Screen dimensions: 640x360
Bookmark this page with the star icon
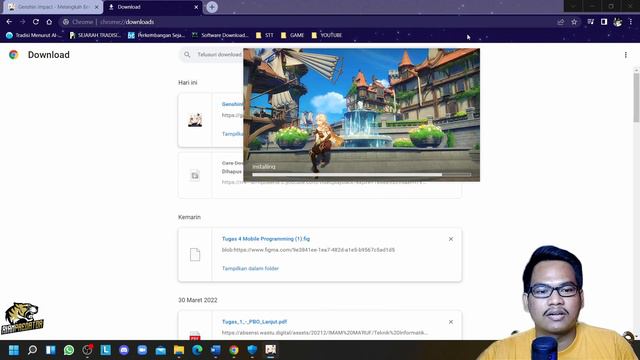574,22
